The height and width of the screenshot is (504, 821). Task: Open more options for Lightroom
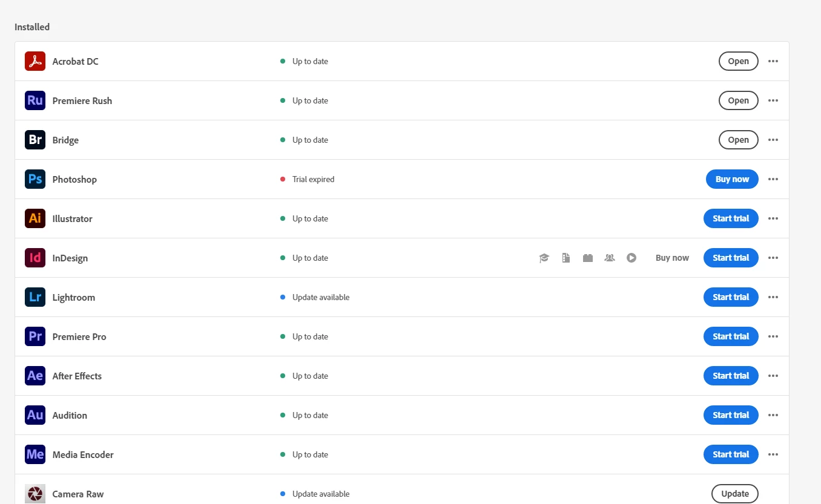[x=773, y=297]
